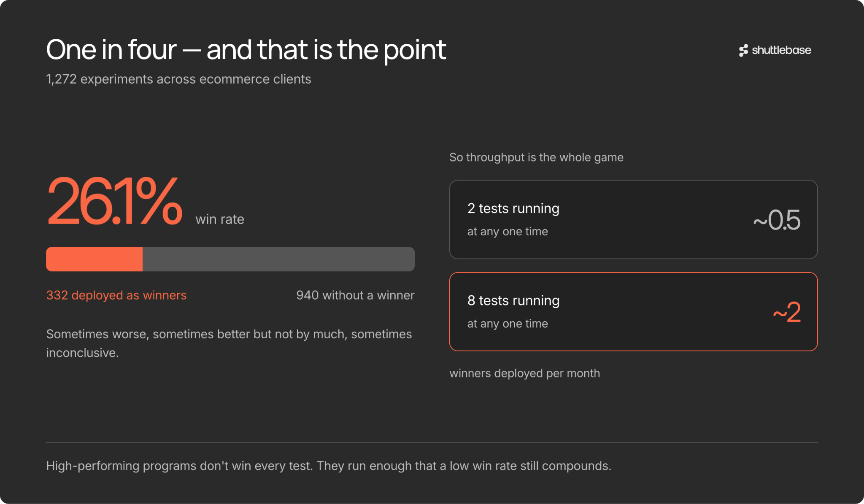The height and width of the screenshot is (504, 864).
Task: Click the ~0.5 value
Action: (x=777, y=220)
